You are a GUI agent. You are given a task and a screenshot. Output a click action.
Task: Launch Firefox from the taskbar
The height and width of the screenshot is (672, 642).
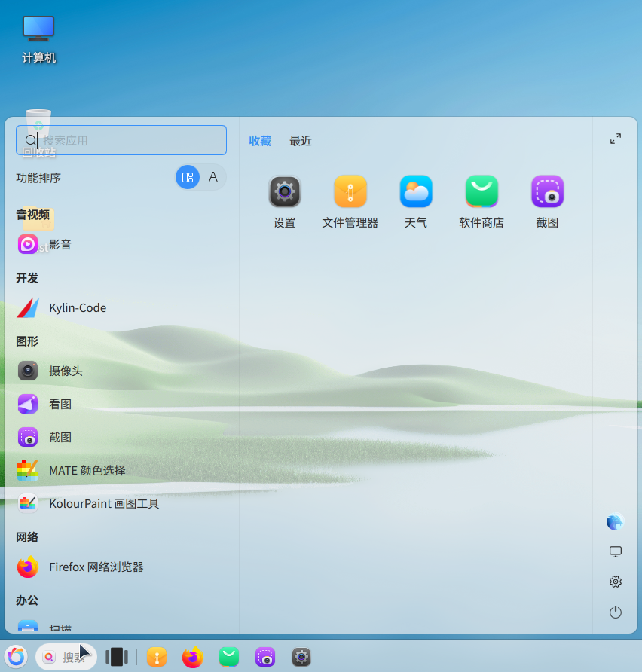(x=192, y=657)
